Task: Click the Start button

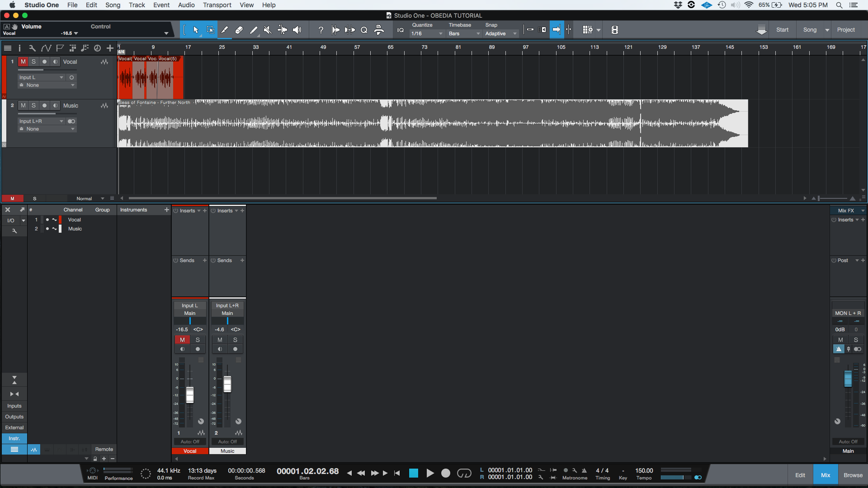Action: coord(783,29)
